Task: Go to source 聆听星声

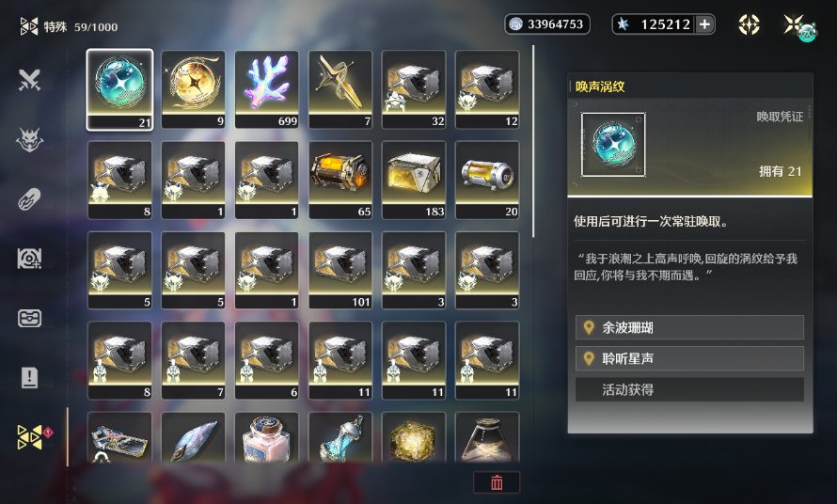Action: (689, 358)
